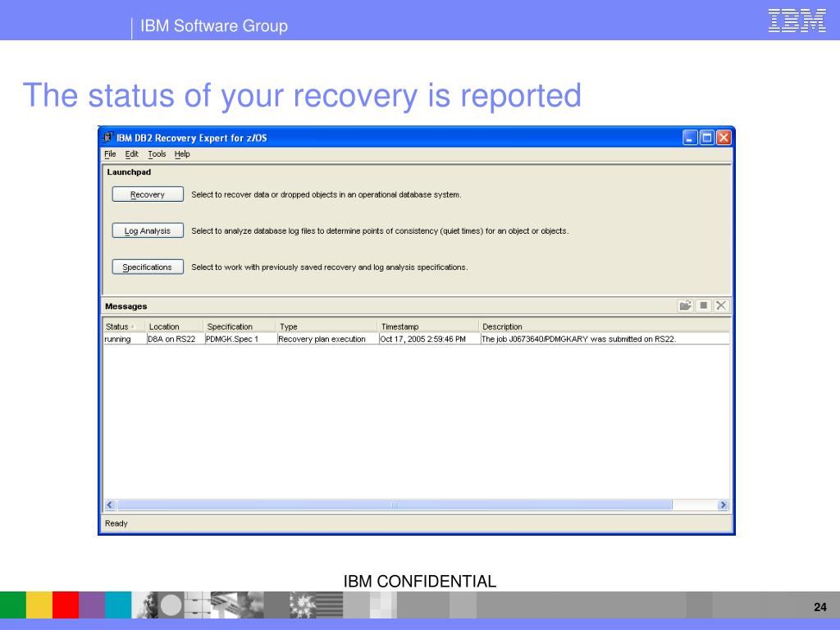Viewport: 840px width, 630px height.
Task: Click the Specifications button
Action: click(148, 267)
